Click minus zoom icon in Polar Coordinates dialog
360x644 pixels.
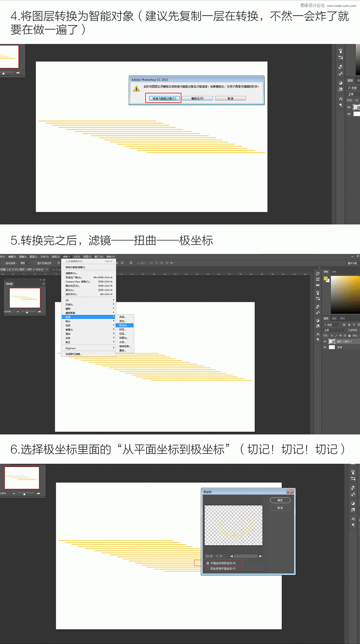pos(207,556)
